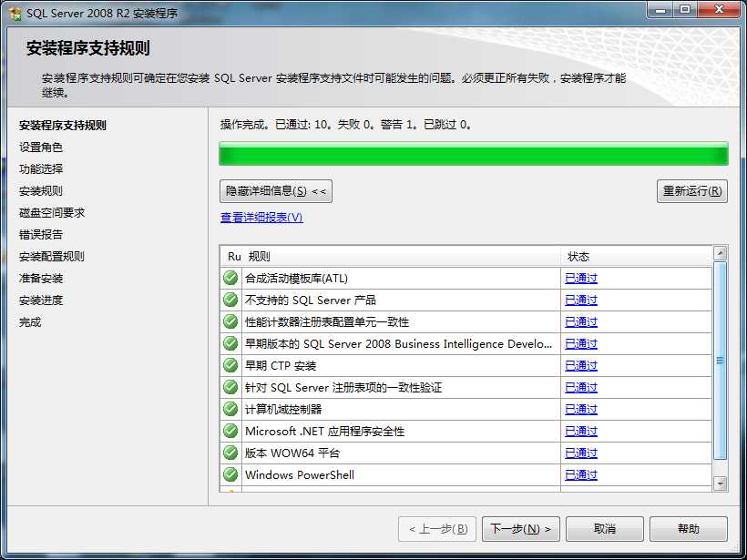Click the rules list scrollbar down arrow
Viewport: 747px width, 560px height.
pyautogui.click(x=720, y=484)
